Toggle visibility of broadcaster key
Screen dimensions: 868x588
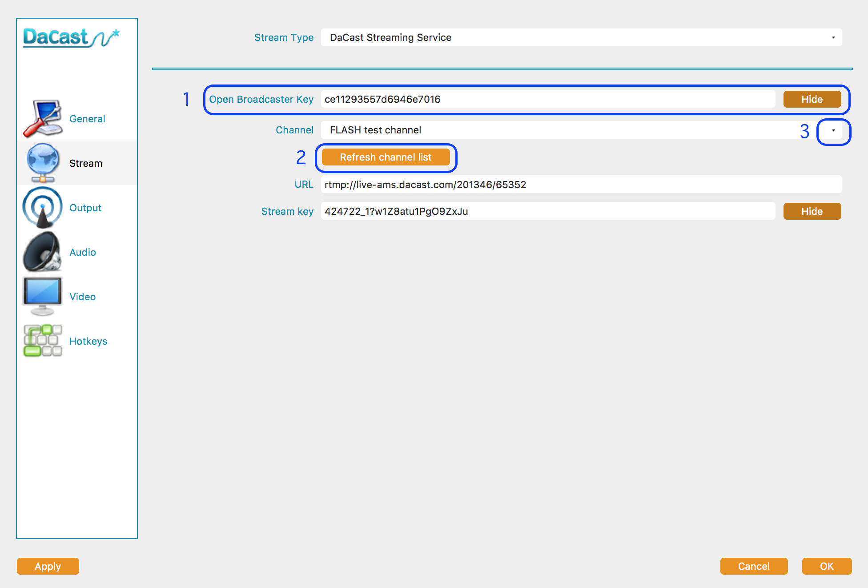813,99
